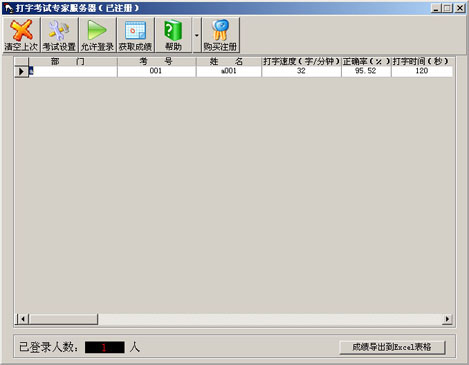
Task: Select the 部门 column header
Action: (73, 61)
